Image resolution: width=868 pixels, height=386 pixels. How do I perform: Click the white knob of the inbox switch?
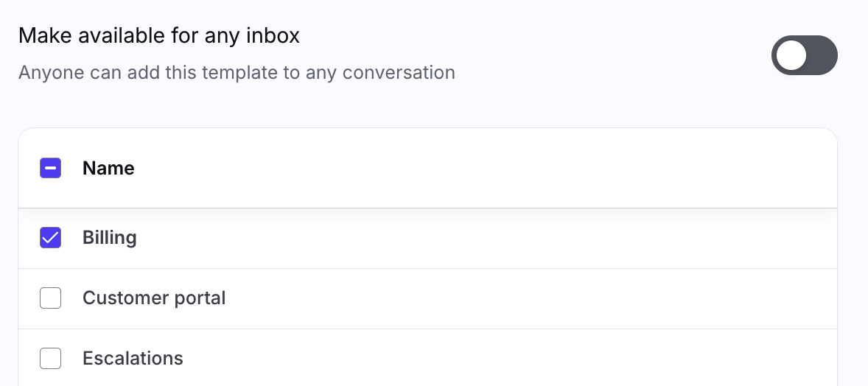point(791,55)
